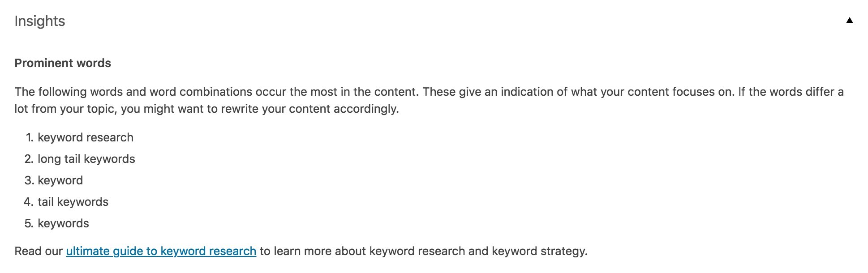868x273 pixels.
Task: Click the number 2 list marker
Action: point(29,159)
